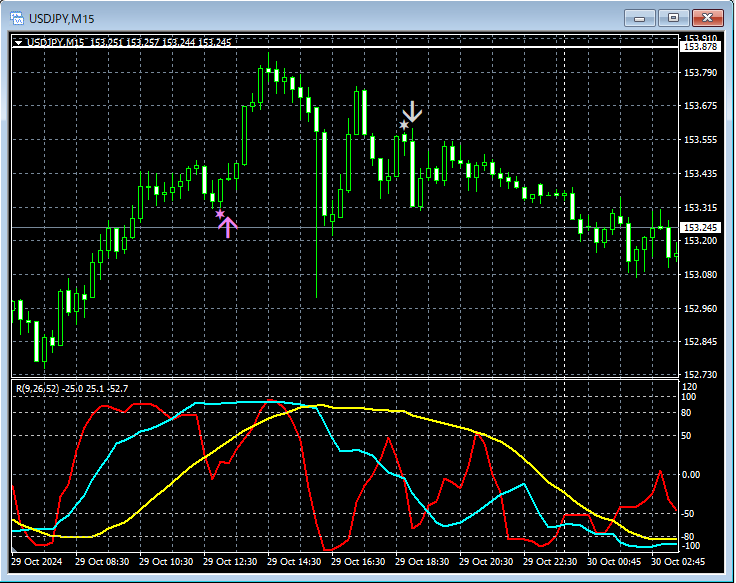Close the USDJPY,M15 chart window

[x=708, y=17]
